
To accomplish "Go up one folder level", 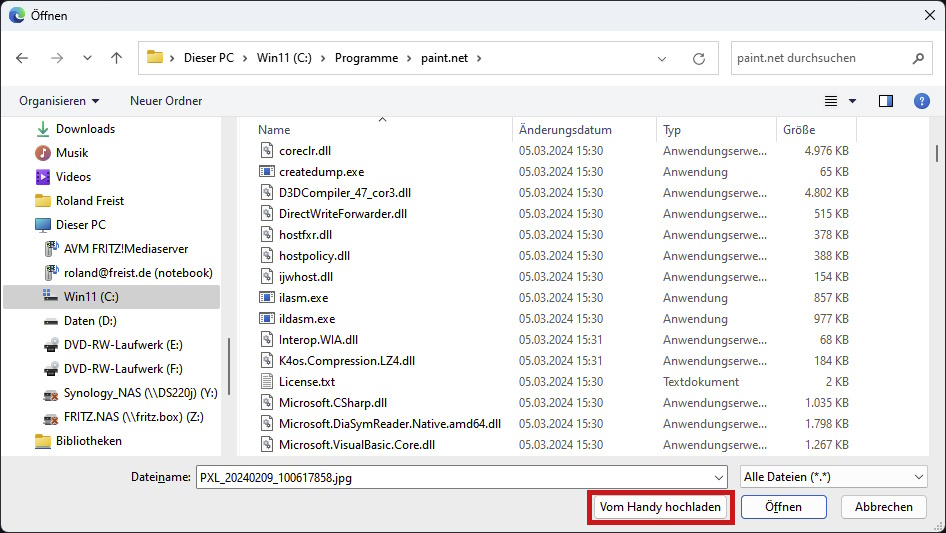I will [x=116, y=58].
